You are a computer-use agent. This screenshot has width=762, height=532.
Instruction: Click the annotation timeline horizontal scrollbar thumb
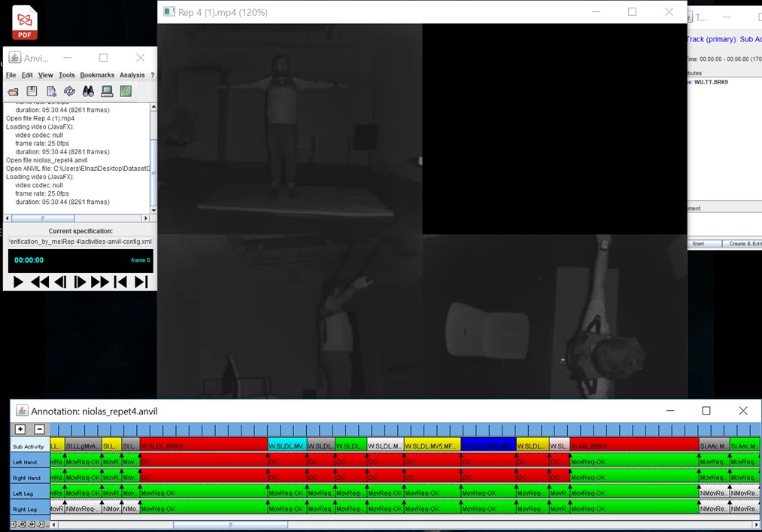[230, 524]
